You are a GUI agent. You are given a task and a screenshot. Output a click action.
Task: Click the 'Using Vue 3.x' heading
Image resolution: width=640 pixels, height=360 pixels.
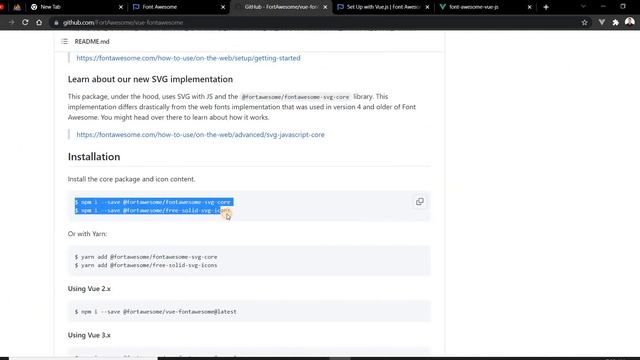[89, 335]
